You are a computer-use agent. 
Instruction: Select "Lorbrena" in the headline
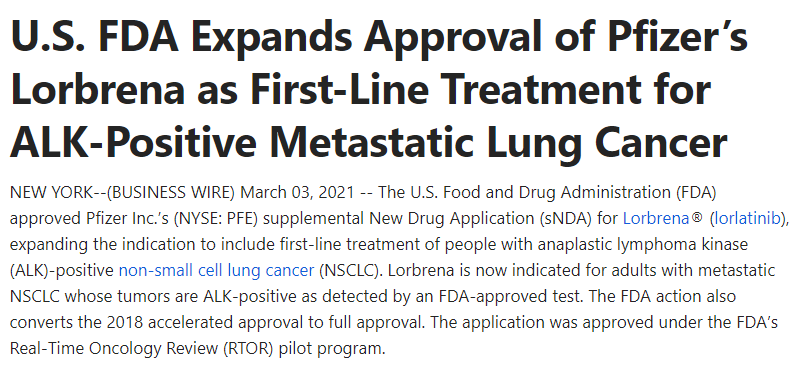click(x=97, y=88)
